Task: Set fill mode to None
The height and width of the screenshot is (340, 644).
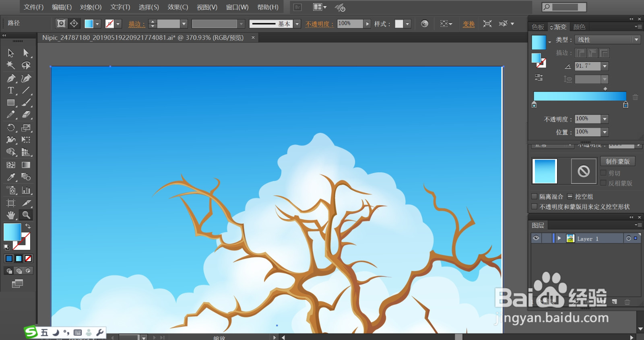Action: (x=28, y=258)
